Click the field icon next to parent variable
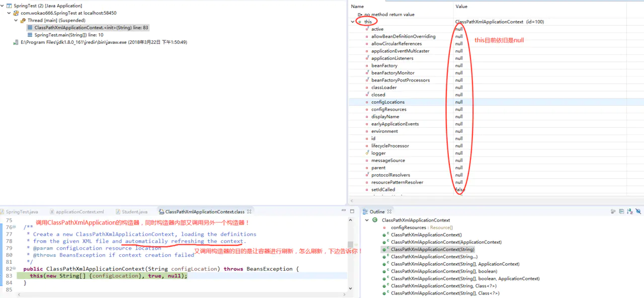The image size is (644, 298). click(x=367, y=168)
